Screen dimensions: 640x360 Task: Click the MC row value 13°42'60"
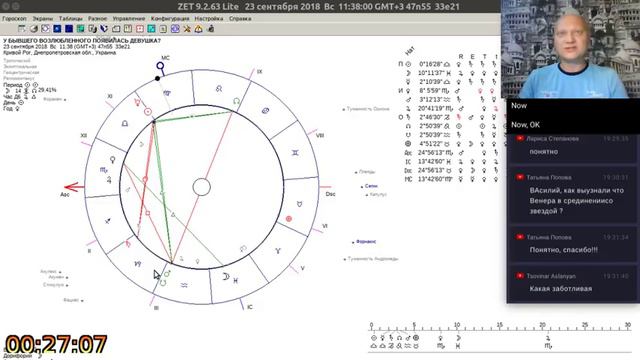click(431, 179)
